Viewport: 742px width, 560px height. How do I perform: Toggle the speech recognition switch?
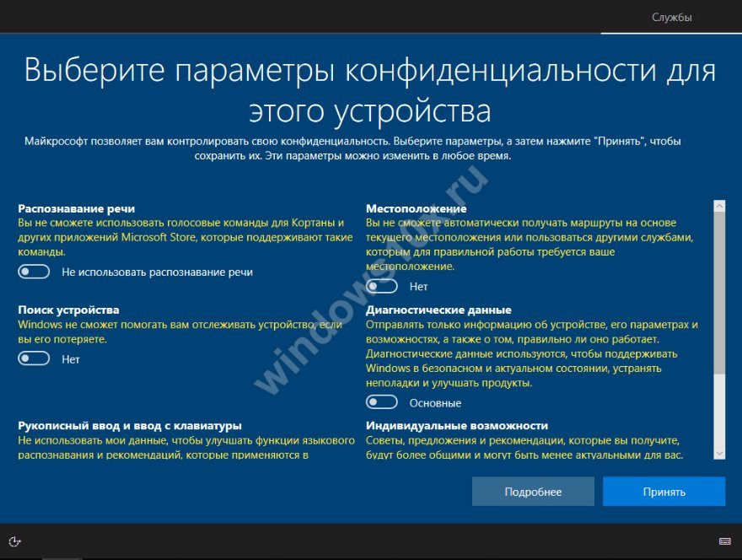pos(35,272)
